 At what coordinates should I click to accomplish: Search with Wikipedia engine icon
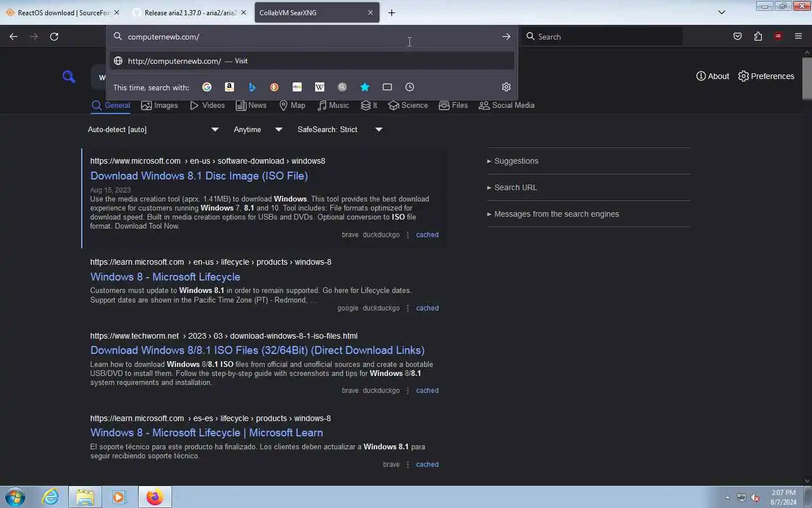[x=320, y=87]
